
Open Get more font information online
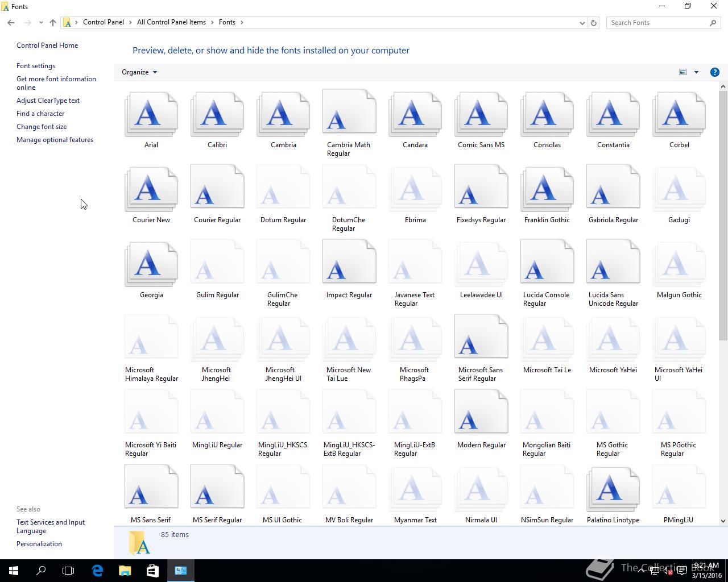[x=56, y=83]
